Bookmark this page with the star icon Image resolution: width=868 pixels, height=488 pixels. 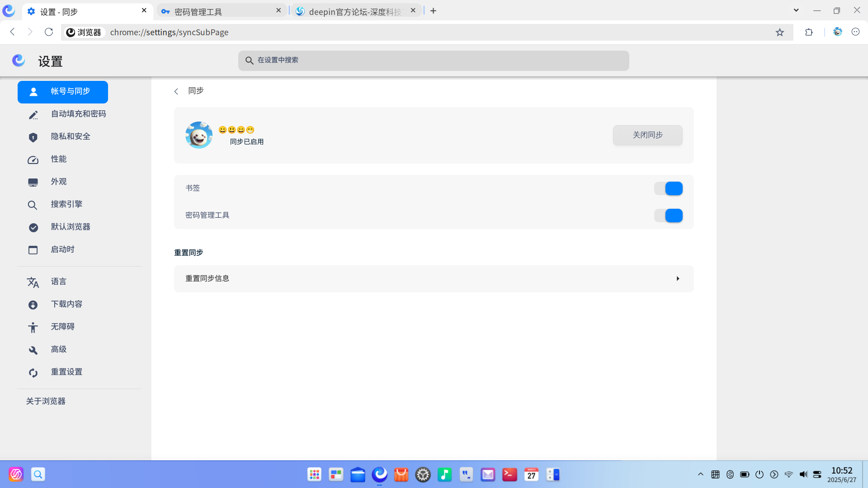click(x=780, y=32)
